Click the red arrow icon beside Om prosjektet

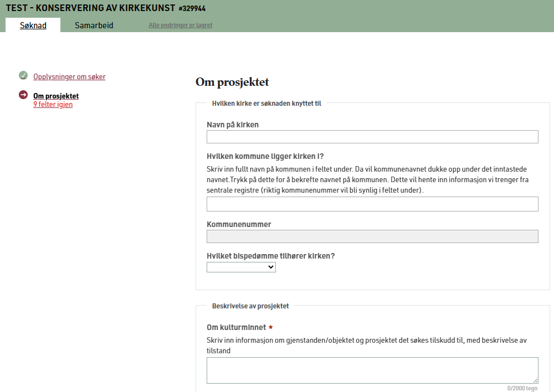click(x=23, y=95)
